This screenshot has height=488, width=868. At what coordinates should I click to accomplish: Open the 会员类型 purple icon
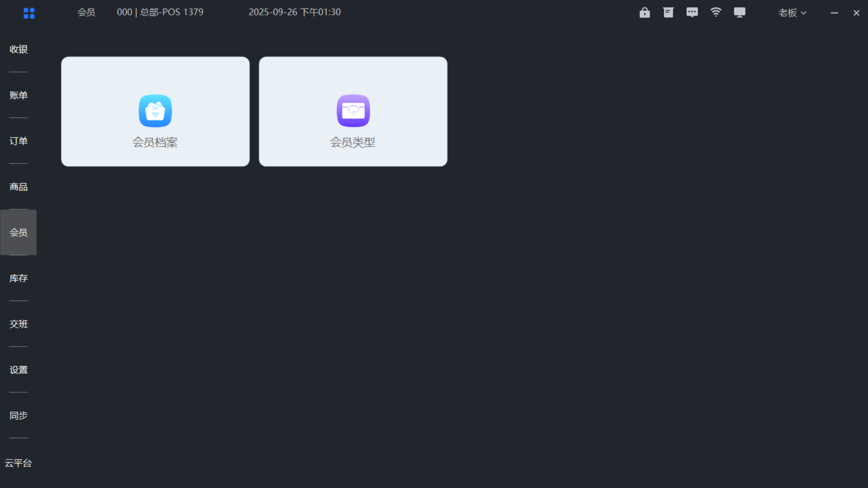point(353,111)
